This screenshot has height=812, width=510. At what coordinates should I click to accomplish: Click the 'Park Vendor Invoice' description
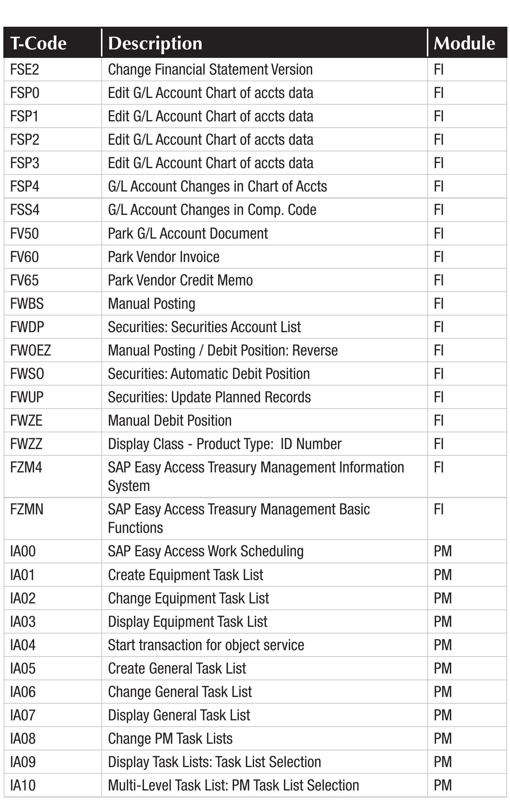164,257
